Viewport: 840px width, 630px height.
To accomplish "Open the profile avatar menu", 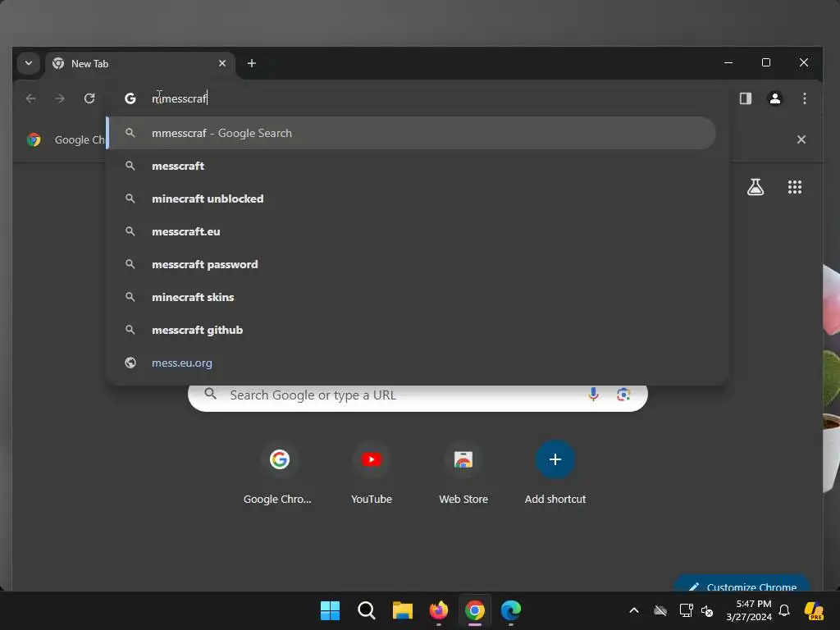I will click(x=774, y=98).
